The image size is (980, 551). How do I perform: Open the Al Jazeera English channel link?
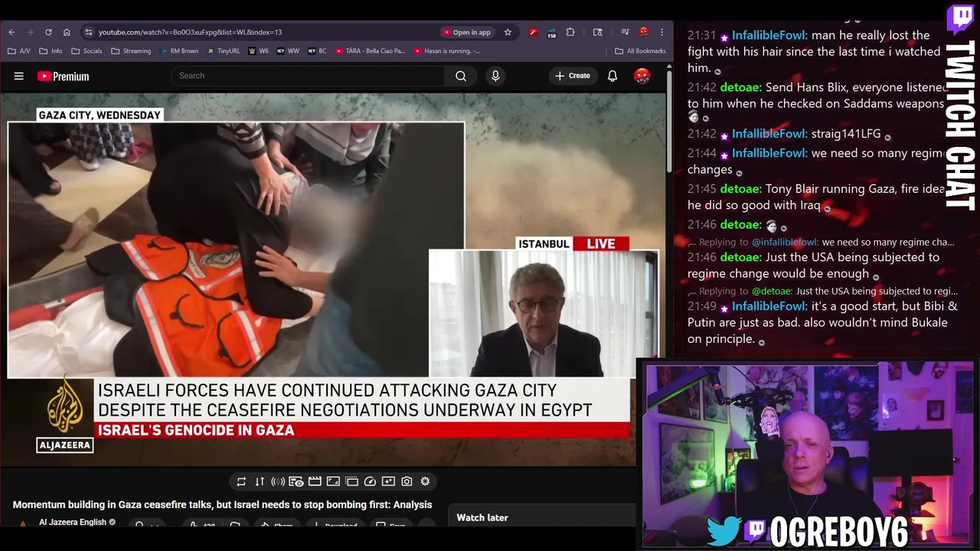pos(73,522)
